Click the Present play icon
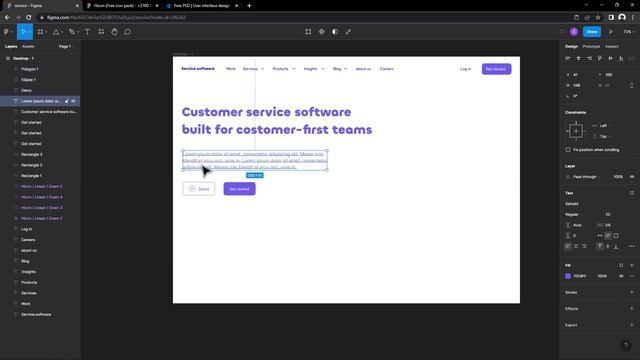This screenshot has height=360, width=640. (611, 32)
